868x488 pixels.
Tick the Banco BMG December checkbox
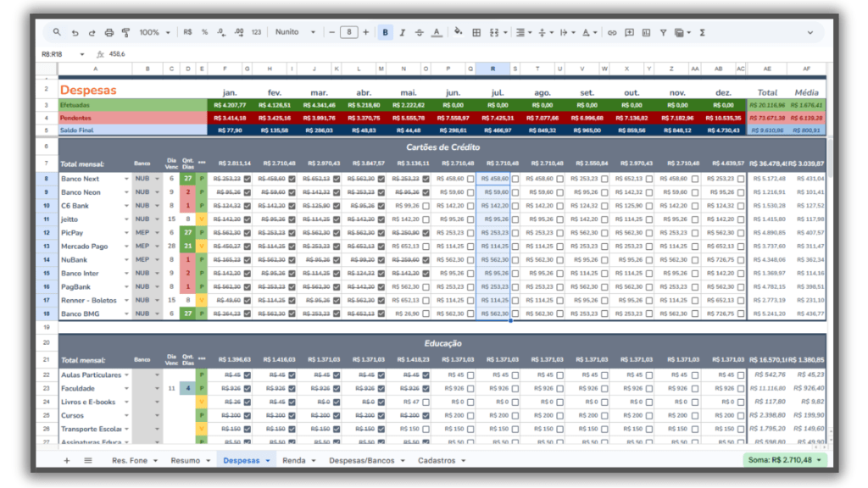pyautogui.click(x=740, y=314)
